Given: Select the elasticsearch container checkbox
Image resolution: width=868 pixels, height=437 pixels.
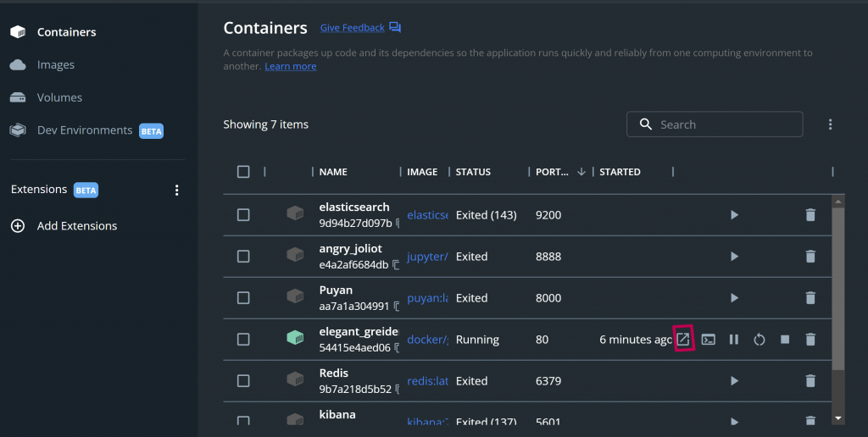Looking at the screenshot, I should (x=243, y=214).
